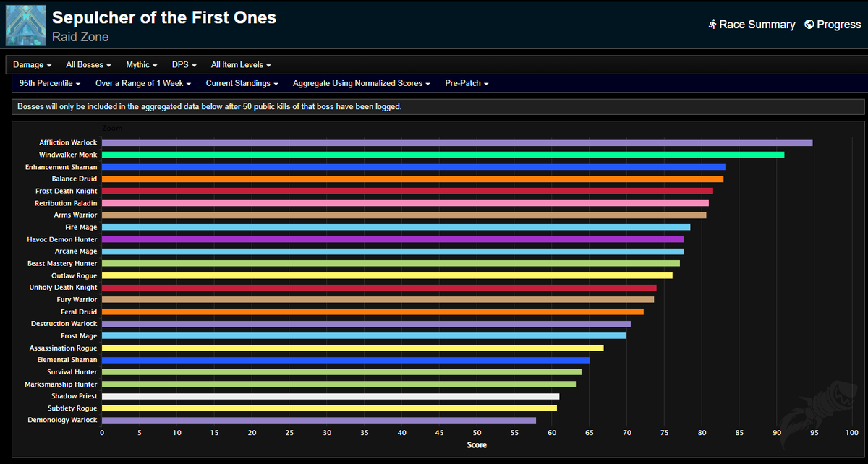The image size is (868, 464).
Task: Select the Windwalker Monk label
Action: 68,155
